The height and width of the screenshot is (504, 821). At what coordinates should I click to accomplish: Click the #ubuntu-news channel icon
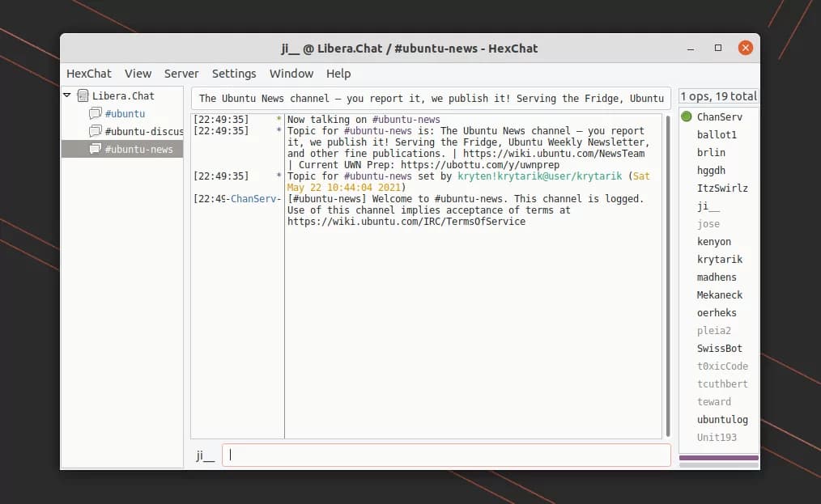(96, 150)
